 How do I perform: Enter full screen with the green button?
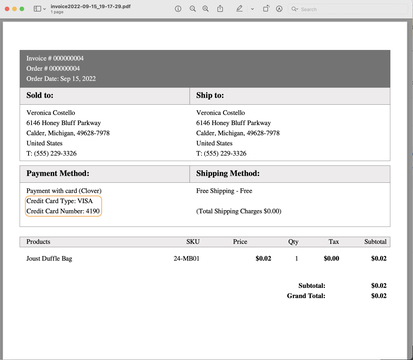click(x=22, y=9)
